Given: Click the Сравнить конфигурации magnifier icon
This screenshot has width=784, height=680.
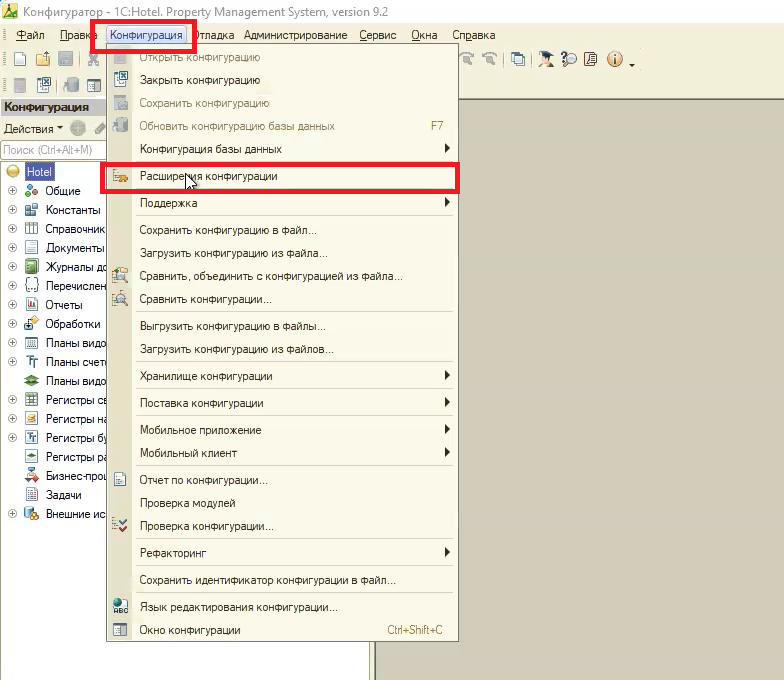Looking at the screenshot, I should coord(120,299).
